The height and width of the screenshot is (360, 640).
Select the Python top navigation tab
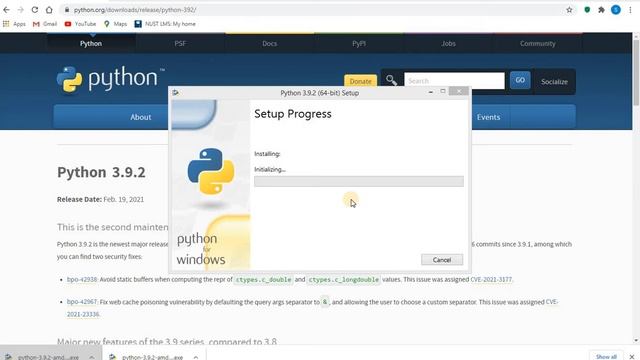91,43
